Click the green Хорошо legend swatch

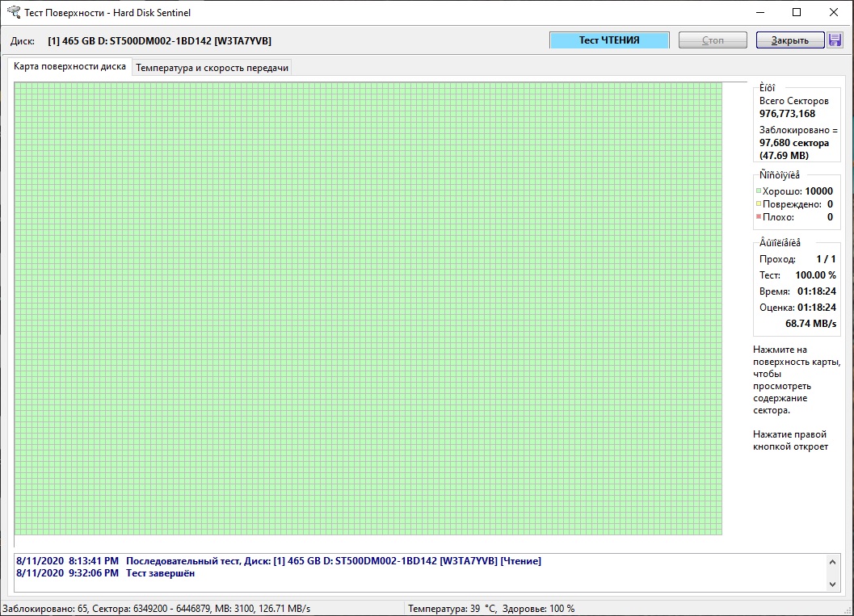tap(758, 191)
